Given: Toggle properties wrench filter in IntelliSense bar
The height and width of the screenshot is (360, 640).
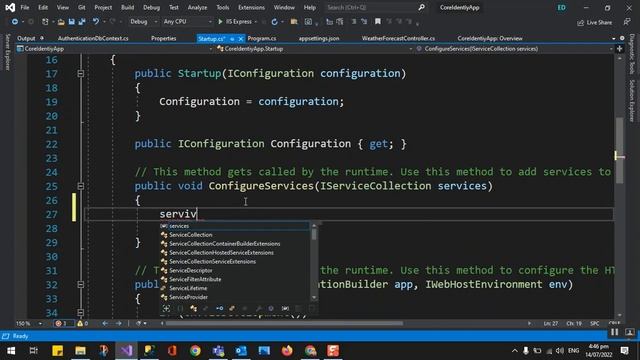Looking at the screenshot, I should 258,309.
